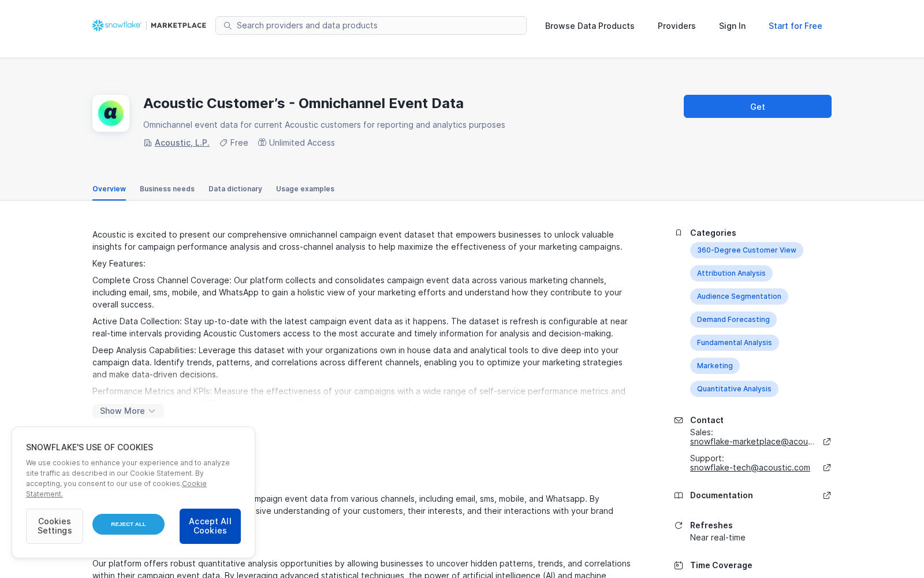Click Start for Free link
924x578 pixels.
point(795,26)
